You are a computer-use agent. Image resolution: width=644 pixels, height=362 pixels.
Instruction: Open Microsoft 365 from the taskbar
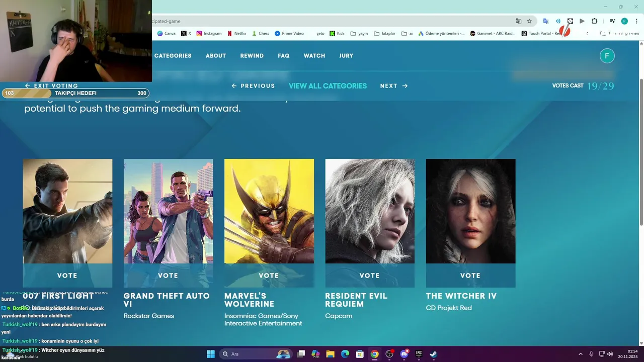click(x=315, y=354)
